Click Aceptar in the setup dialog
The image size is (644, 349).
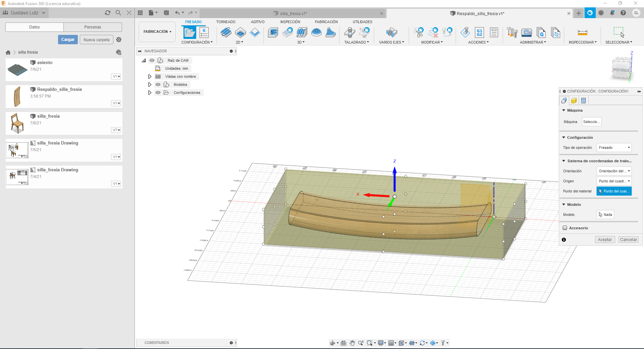(x=605, y=240)
